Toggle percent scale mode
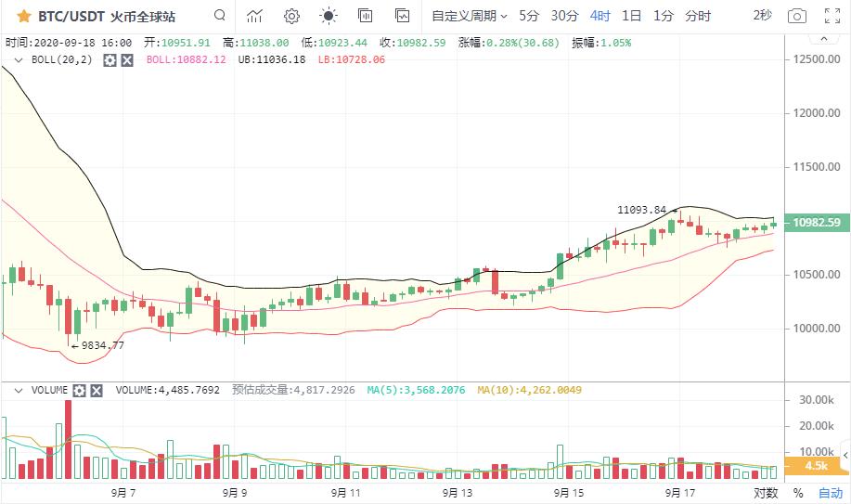The width and height of the screenshot is (851, 504). (797, 493)
